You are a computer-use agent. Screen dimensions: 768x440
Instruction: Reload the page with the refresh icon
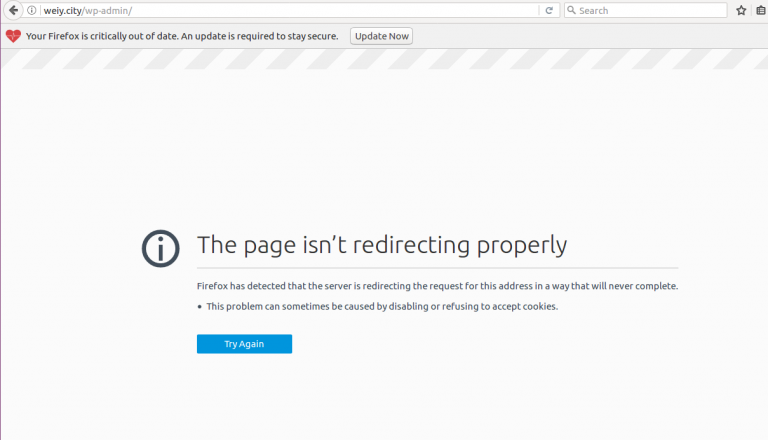coord(549,10)
